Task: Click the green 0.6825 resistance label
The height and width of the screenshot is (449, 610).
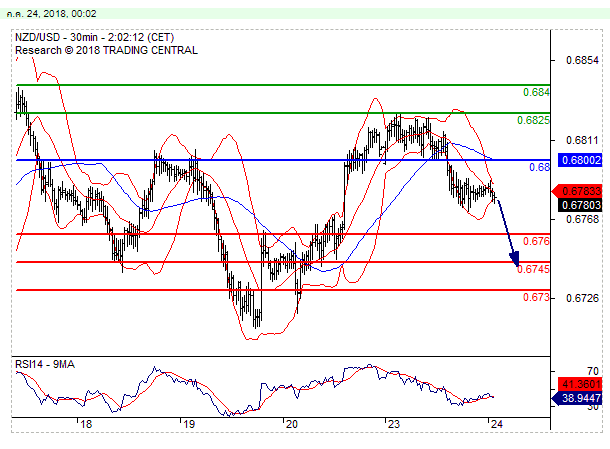Action: pos(533,120)
